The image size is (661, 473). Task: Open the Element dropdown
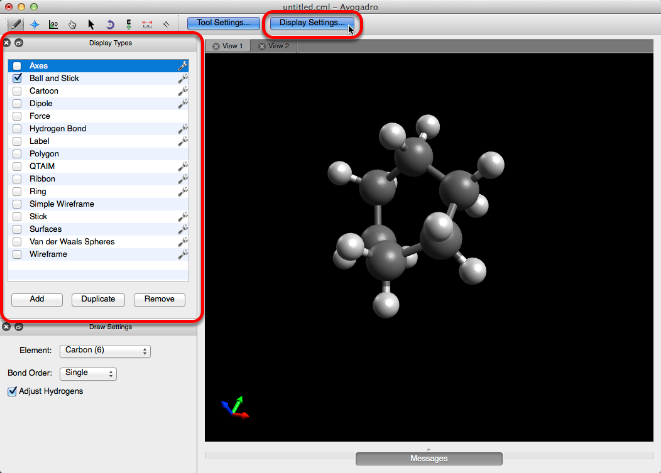(105, 351)
